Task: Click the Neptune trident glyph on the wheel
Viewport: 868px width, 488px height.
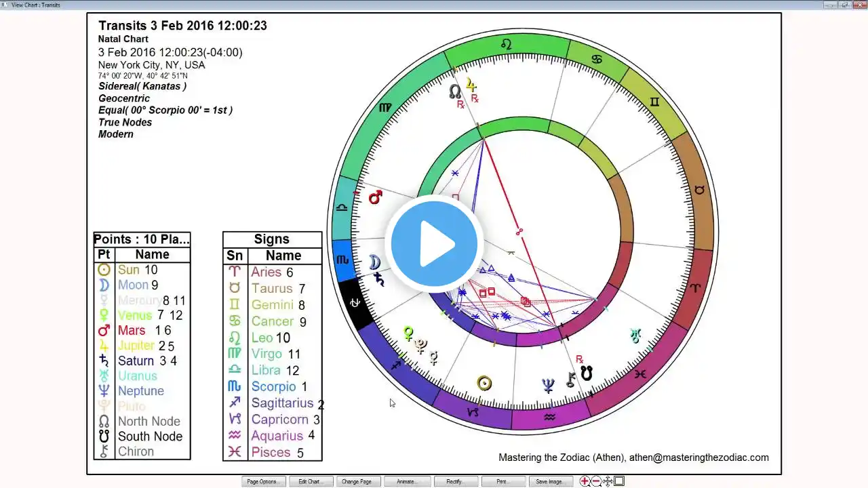Action: click(x=548, y=386)
